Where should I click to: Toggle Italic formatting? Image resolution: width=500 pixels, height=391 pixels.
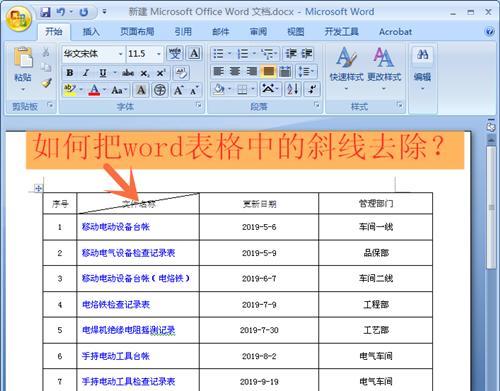86,73
